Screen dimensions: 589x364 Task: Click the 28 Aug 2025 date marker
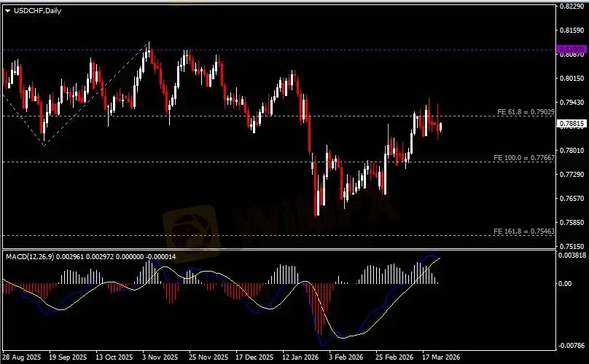(20, 357)
